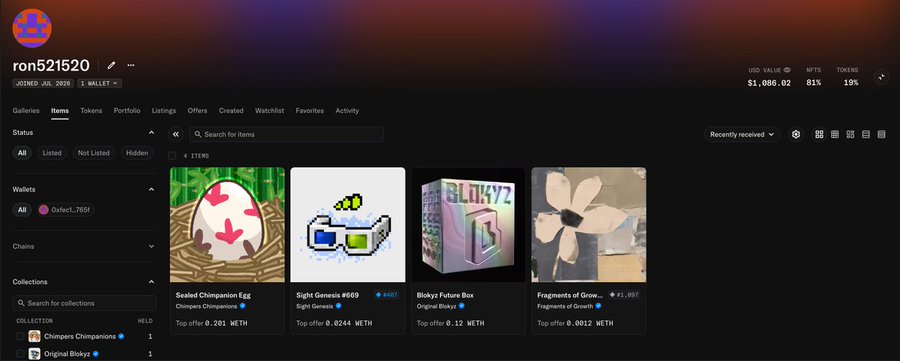The height and width of the screenshot is (361, 900).
Task: Click the $1,086.02 USD value
Action: (x=769, y=83)
